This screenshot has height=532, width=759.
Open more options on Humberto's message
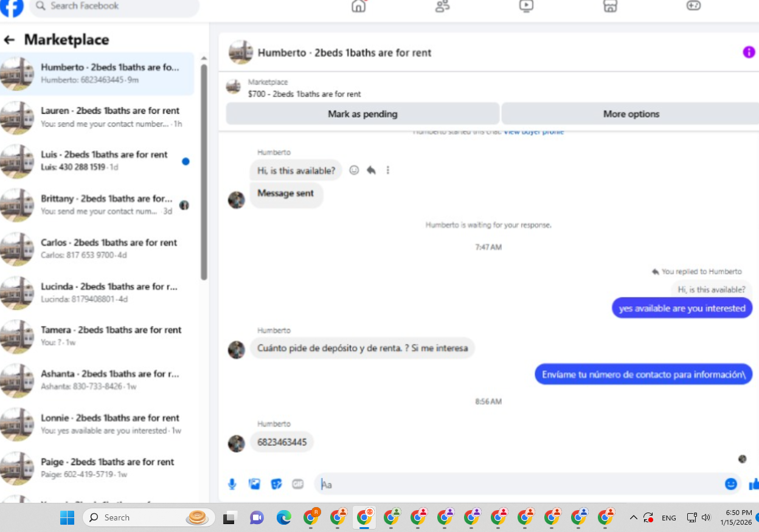(388, 170)
